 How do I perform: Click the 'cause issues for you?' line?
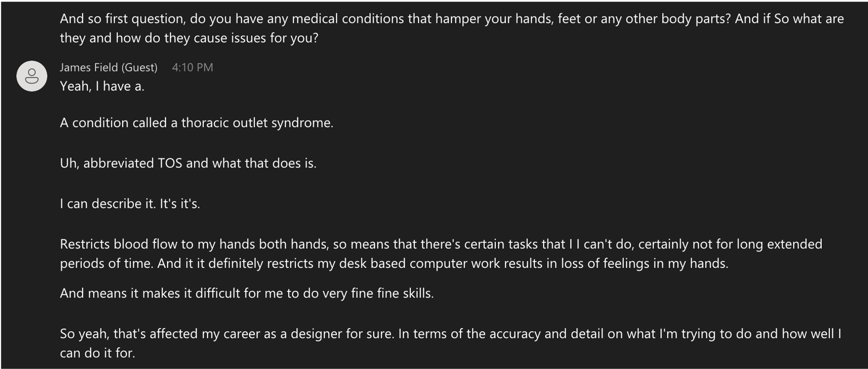(x=189, y=38)
